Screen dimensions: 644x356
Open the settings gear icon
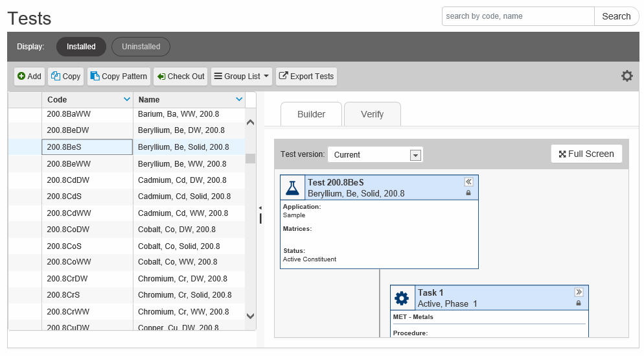[x=627, y=77]
